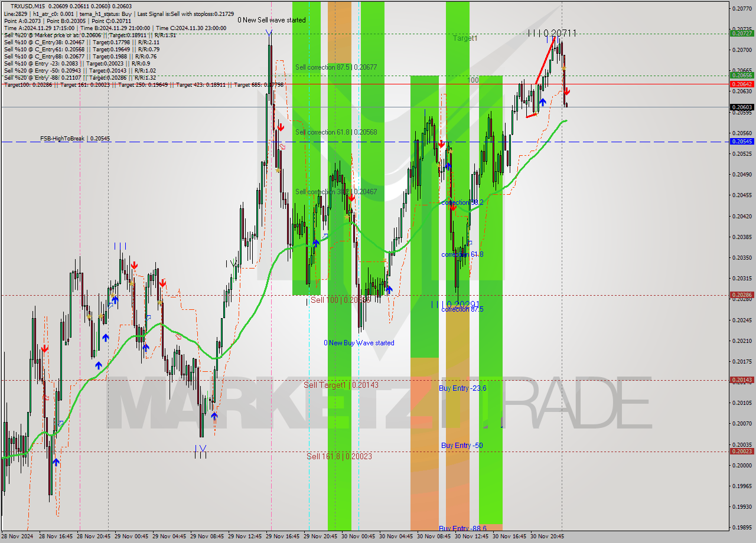Click the green 'Target1' chart label
This screenshot has width=756, height=543.
click(465, 38)
